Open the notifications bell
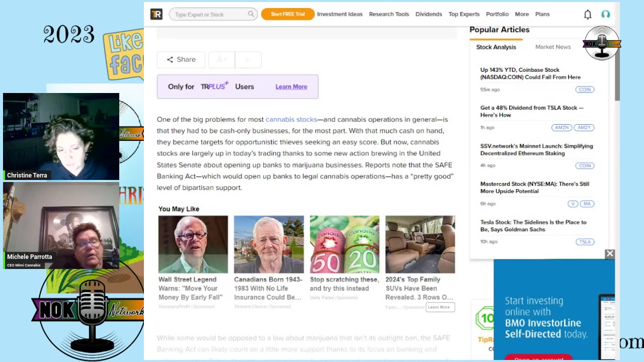Image resolution: width=644 pixels, height=362 pixels. 587,15
